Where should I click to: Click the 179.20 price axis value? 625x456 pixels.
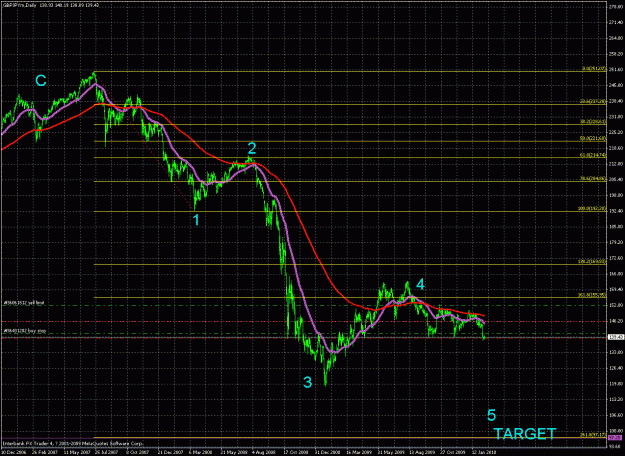(615, 242)
